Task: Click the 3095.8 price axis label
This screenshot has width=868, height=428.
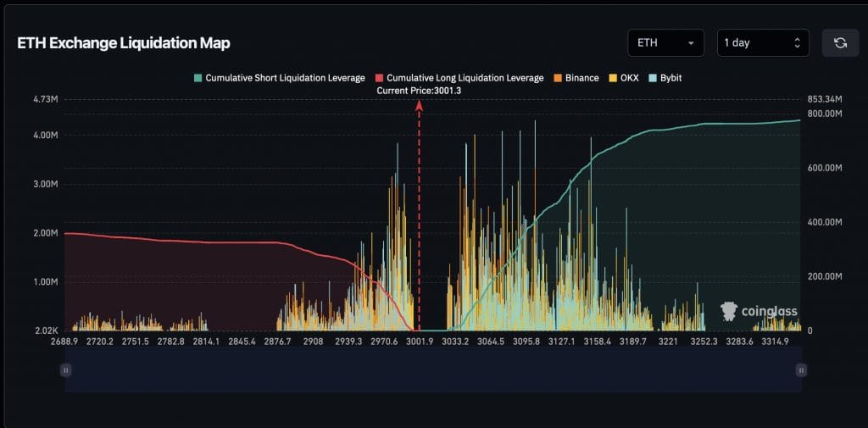Action: (526, 342)
